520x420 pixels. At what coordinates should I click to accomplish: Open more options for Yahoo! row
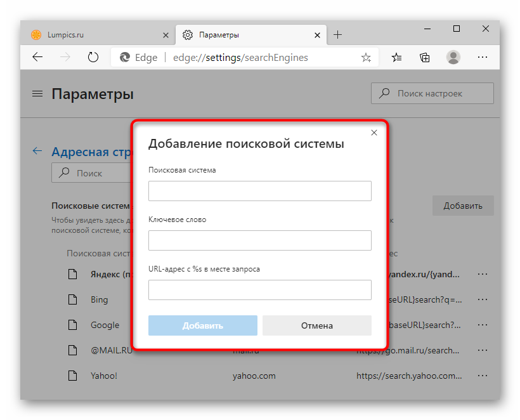pyautogui.click(x=483, y=376)
